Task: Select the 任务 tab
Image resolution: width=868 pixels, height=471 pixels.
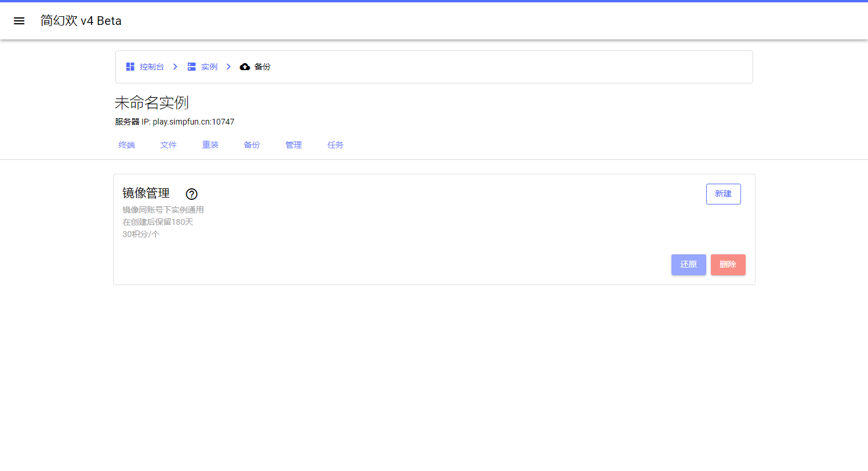Action: pos(335,145)
